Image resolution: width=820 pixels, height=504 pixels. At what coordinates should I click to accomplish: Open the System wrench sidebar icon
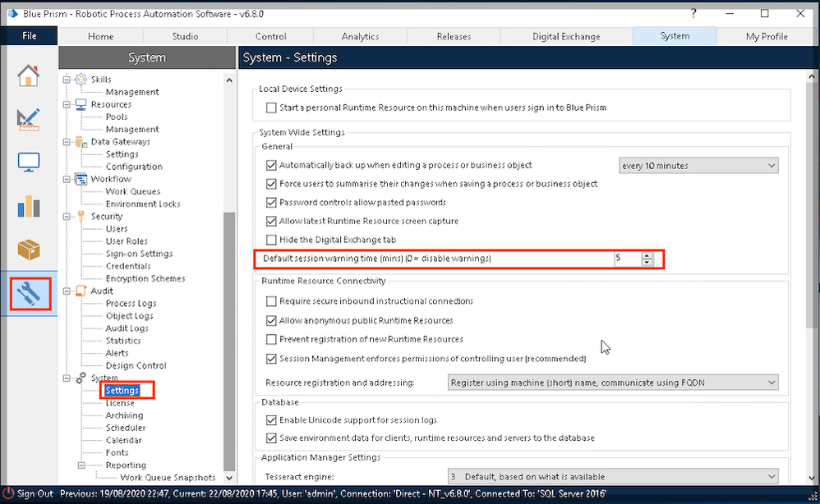30,294
